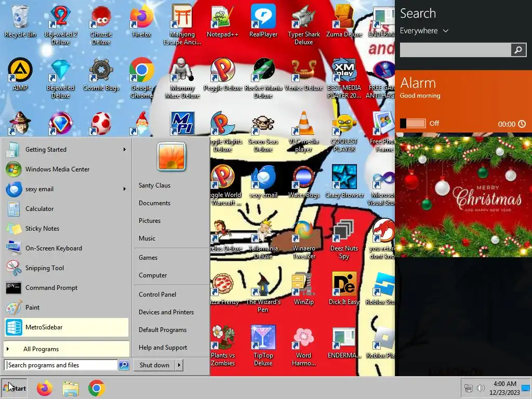Open Typer Shark Deluxe icon
The width and height of the screenshot is (532, 399).
[303, 25]
